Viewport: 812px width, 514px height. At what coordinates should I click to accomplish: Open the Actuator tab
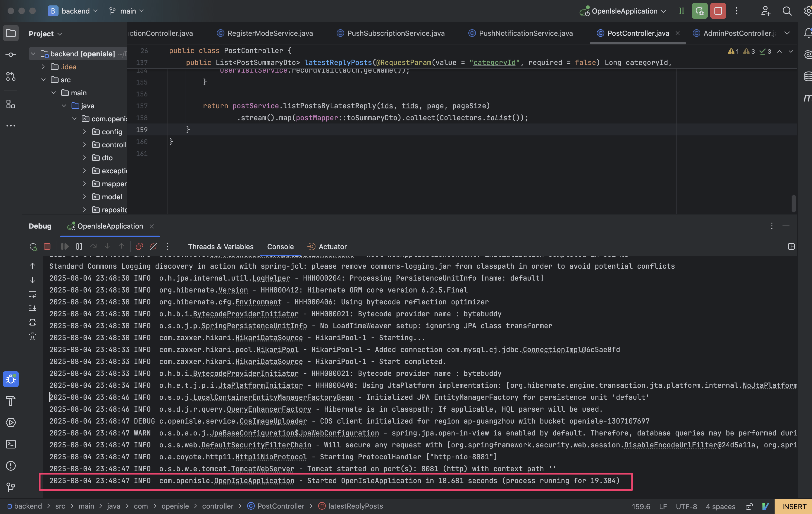pos(327,246)
